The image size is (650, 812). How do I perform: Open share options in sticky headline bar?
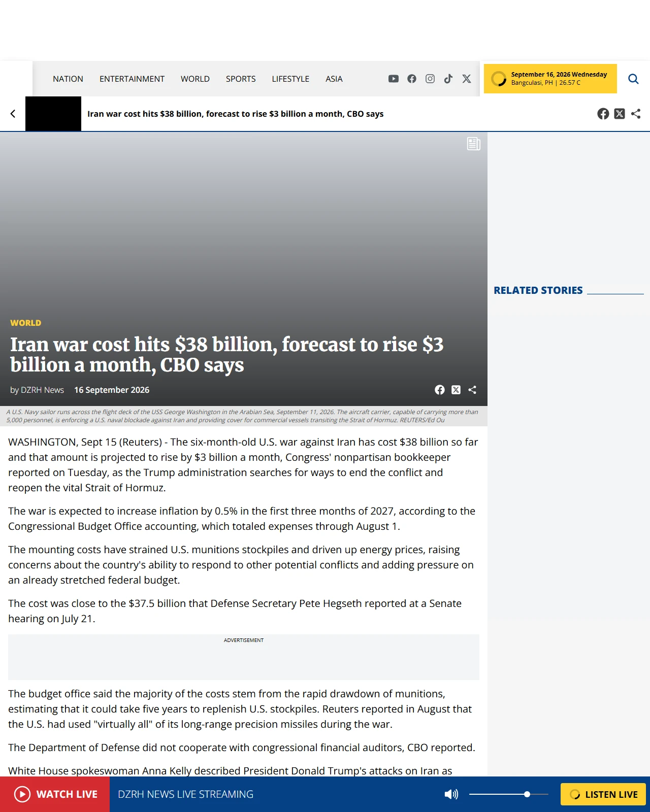(636, 114)
